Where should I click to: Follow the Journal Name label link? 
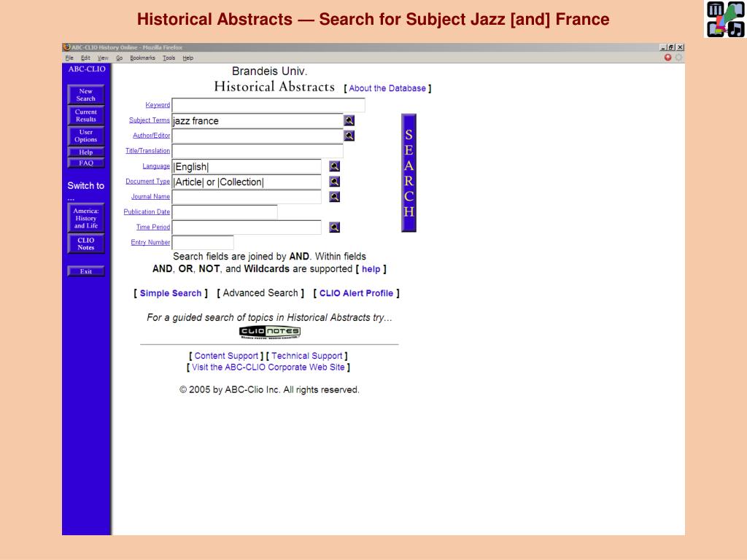pos(150,196)
